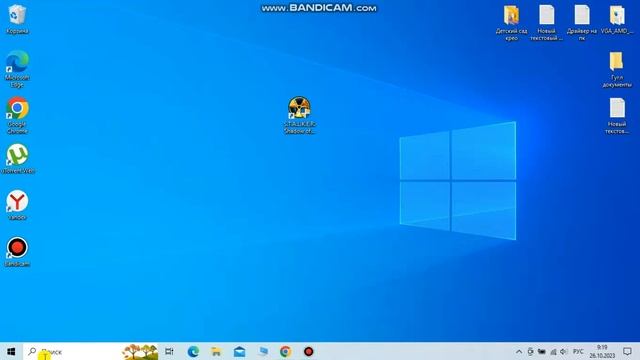Screen dimensions: 640x360
Task: Select the top-row "Новый текстовый" document
Action: (x=547, y=23)
